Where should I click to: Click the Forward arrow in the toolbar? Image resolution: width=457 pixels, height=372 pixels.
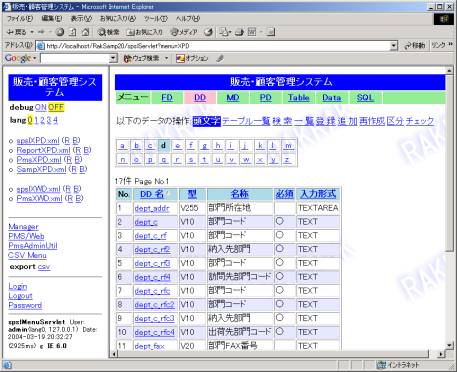41,32
